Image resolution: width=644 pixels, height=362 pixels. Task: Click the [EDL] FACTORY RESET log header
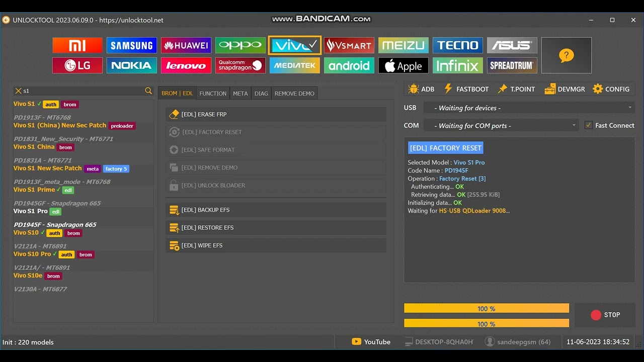446,148
